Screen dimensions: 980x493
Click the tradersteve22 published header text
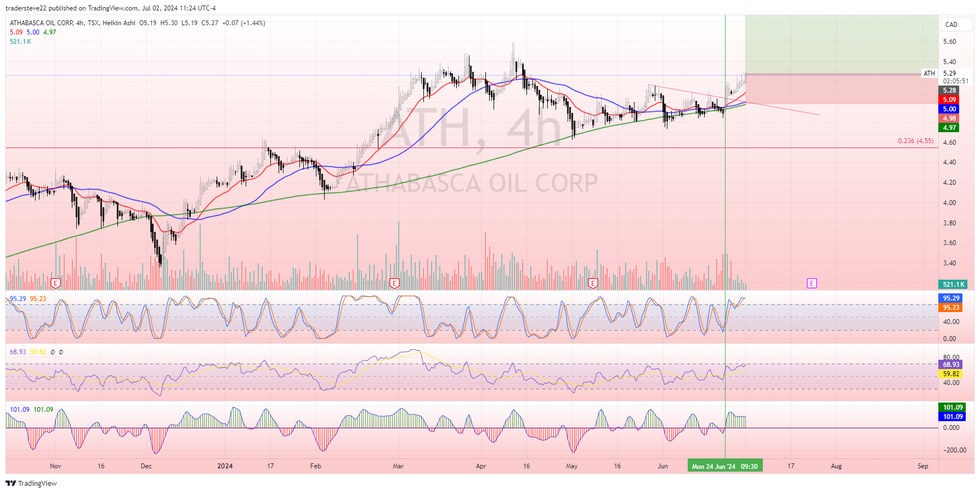(x=111, y=8)
